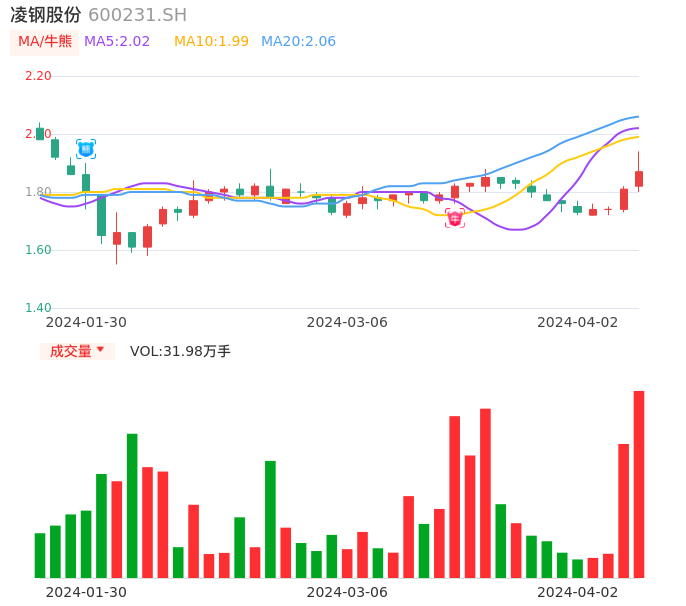Click the 2024-04-02 date label under volume chart
The image size is (686, 606).
pos(578,592)
